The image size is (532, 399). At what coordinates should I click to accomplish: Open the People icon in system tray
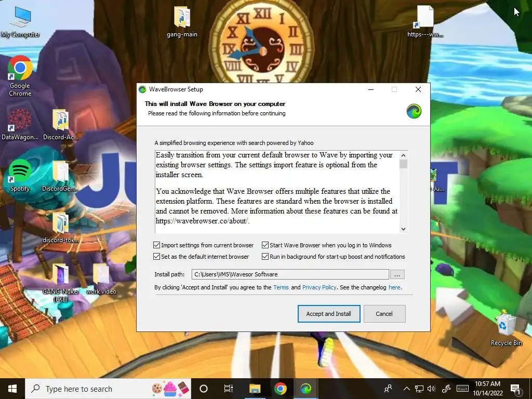(388, 389)
